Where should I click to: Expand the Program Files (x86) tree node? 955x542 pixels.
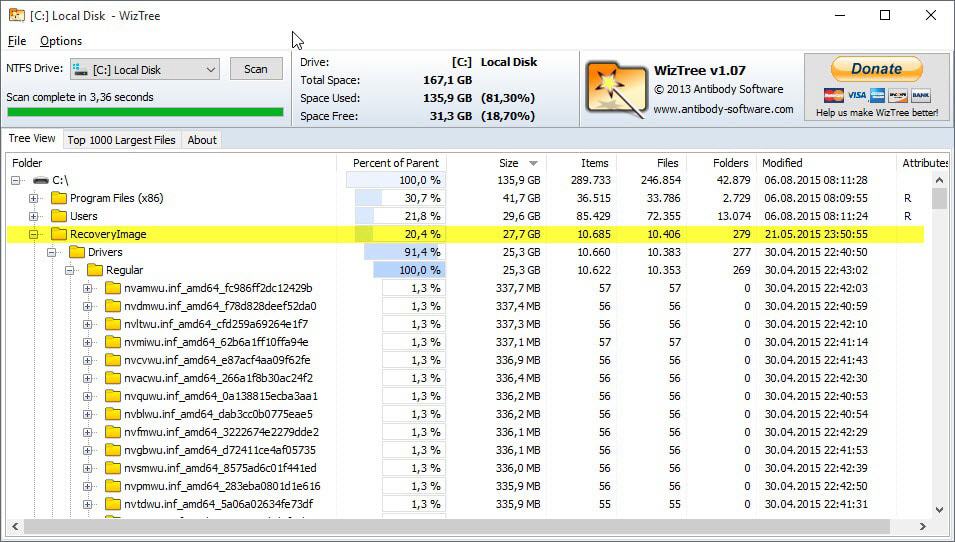(34, 198)
